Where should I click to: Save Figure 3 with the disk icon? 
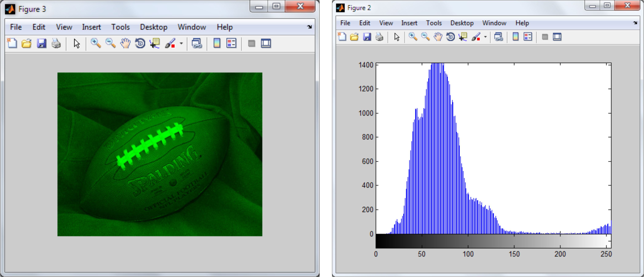click(41, 43)
